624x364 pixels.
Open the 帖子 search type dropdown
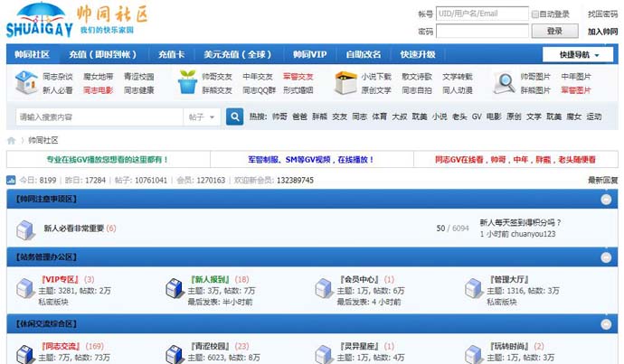(x=203, y=117)
